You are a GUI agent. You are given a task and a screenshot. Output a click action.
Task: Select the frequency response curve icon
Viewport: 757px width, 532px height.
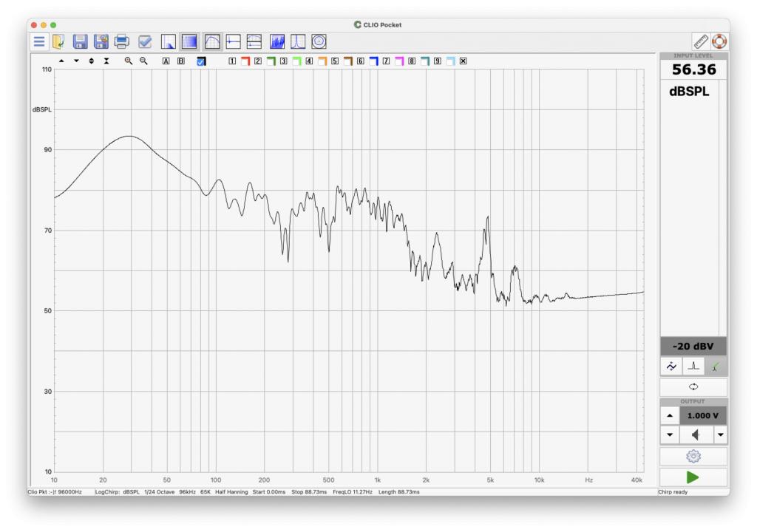212,41
